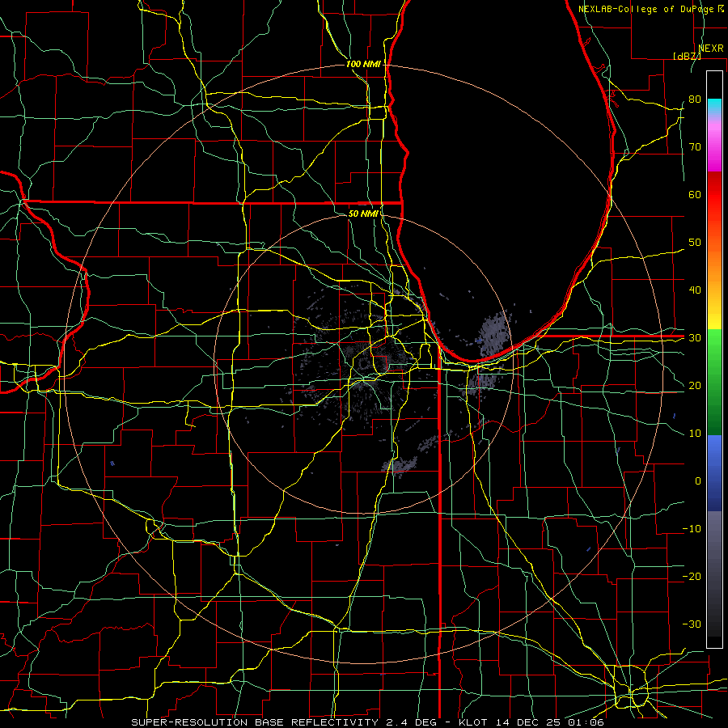Click the gray radar echo over southern Lake Michigan
Screen dimensions: 728x728
495,335
